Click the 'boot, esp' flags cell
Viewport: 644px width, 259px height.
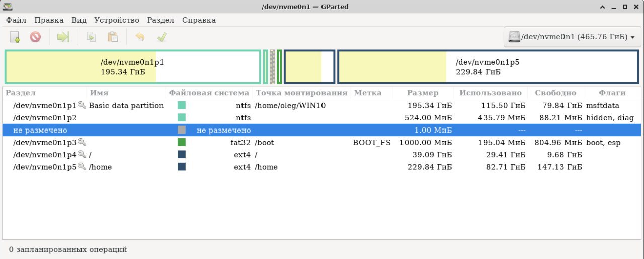pos(603,142)
